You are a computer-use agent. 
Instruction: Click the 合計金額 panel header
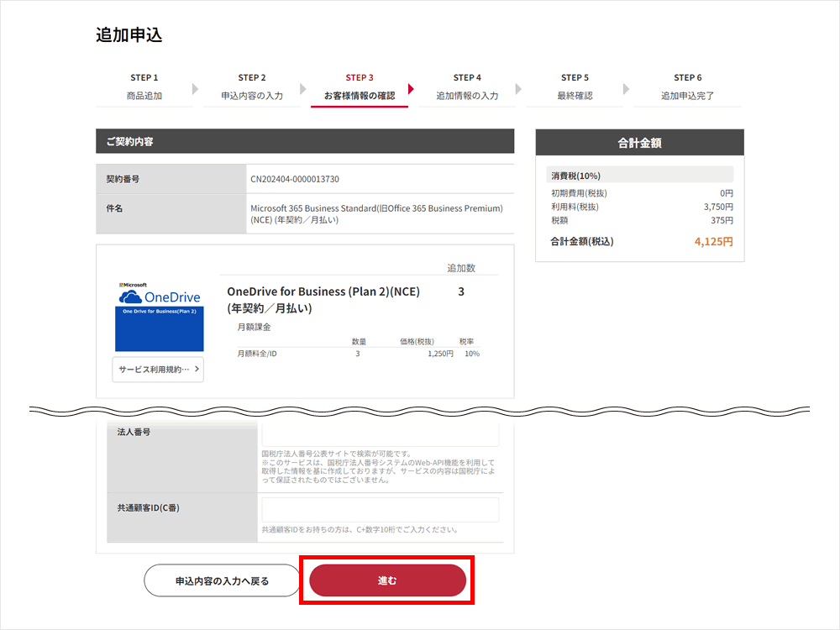click(x=639, y=143)
